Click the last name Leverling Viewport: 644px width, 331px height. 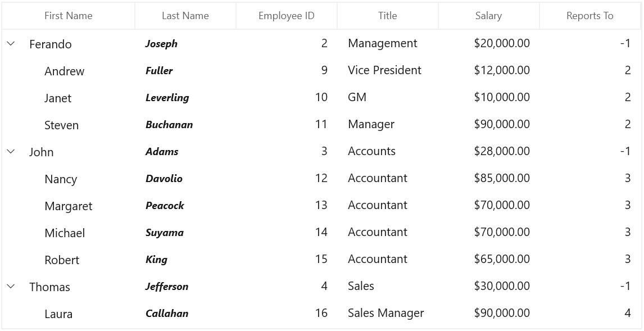[x=167, y=98]
